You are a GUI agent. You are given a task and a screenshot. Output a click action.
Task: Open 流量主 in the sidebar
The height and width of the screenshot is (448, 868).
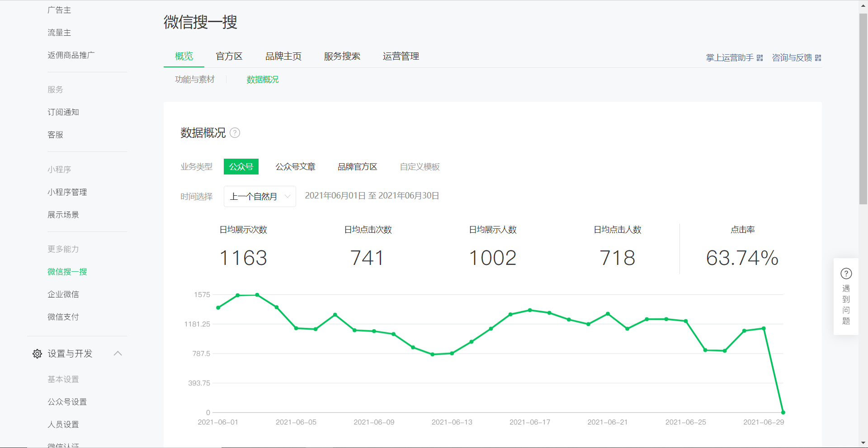[59, 33]
